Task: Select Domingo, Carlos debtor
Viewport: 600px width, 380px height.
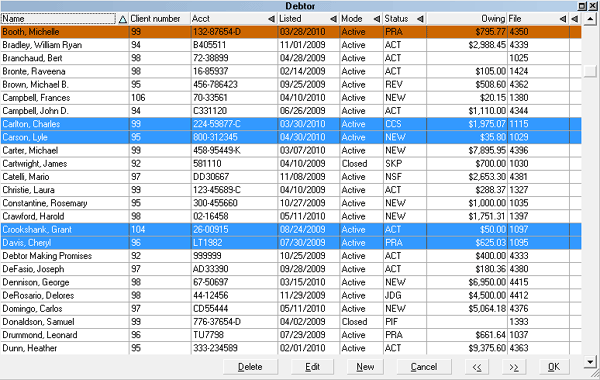Action: tap(291, 309)
